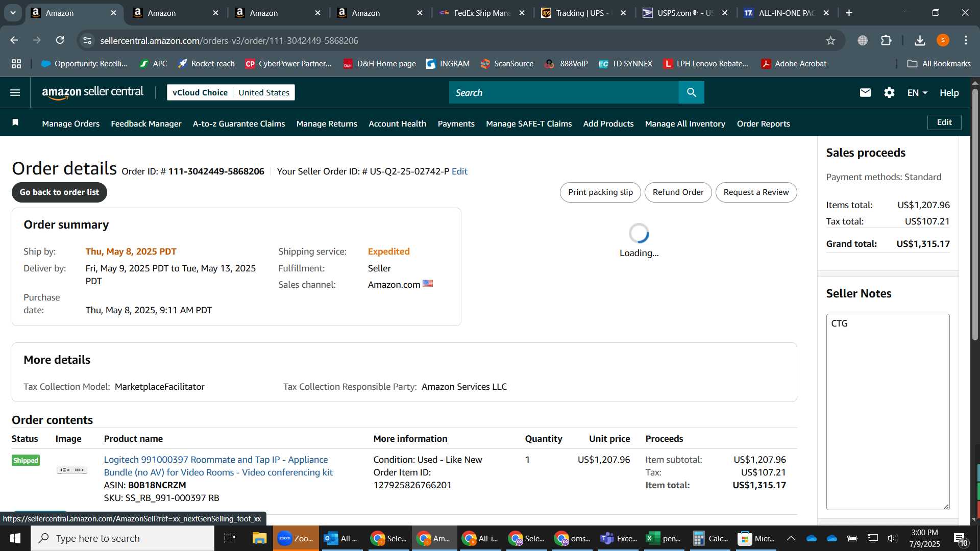The height and width of the screenshot is (551, 980).
Task: Click the product thumbnail image
Action: tap(72, 470)
